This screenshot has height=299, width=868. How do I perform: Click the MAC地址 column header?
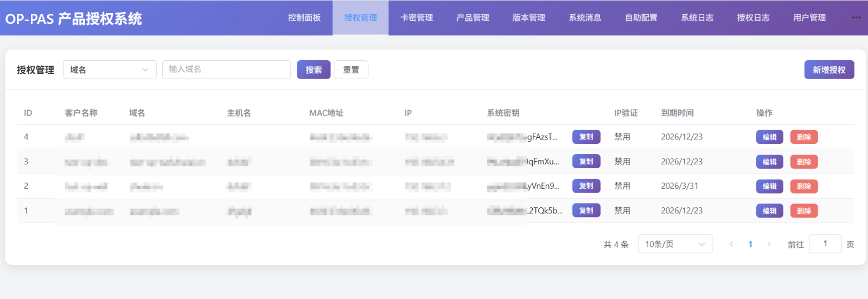326,113
